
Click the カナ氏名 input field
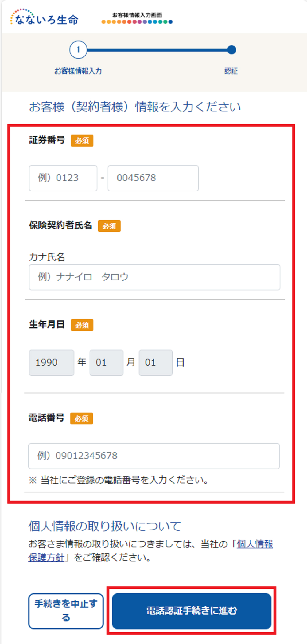(154, 277)
